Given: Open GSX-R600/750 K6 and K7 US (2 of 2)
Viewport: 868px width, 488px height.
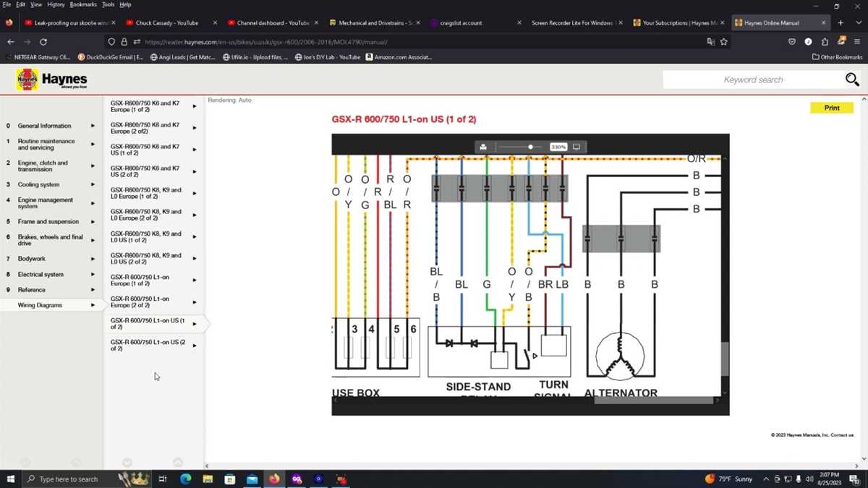Looking at the screenshot, I should pos(153,171).
